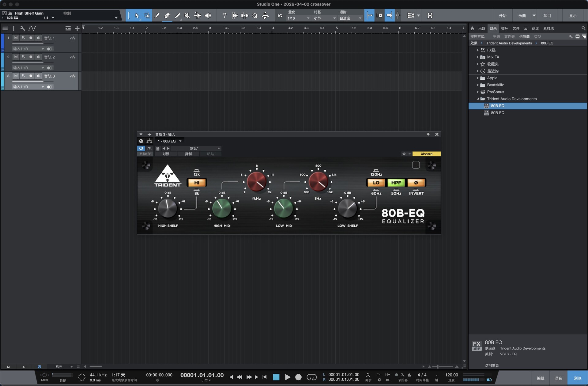Open the 80B-EQ options ellipsis button
Screen dimensions: 588x386
pyautogui.click(x=416, y=165)
